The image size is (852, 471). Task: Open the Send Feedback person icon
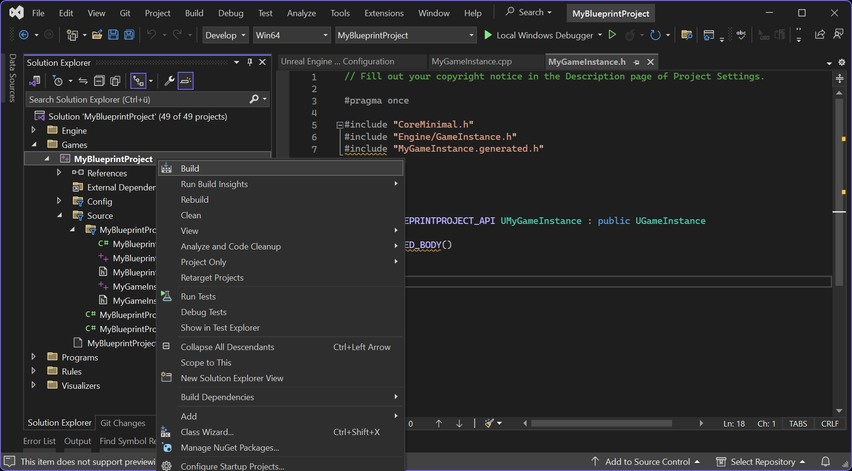point(838,35)
